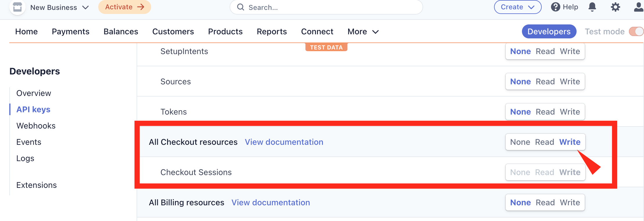Focus the Search input field
This screenshot has width=644, height=221.
[x=326, y=7]
